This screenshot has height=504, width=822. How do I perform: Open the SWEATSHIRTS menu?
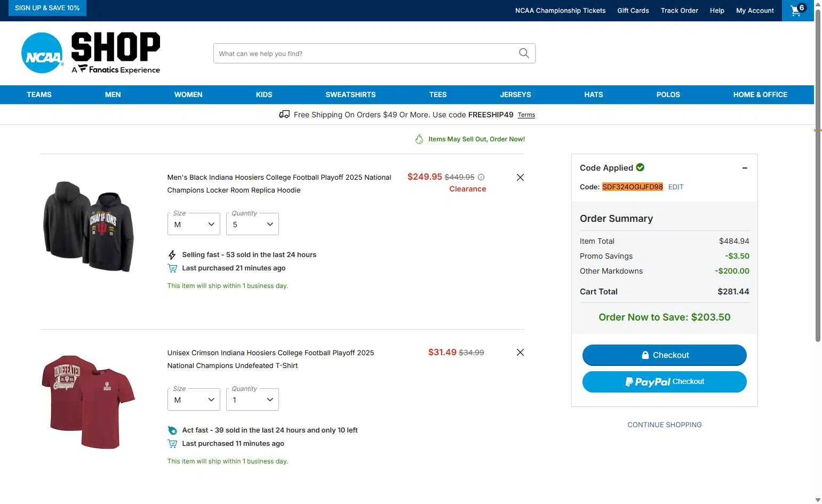[350, 94]
